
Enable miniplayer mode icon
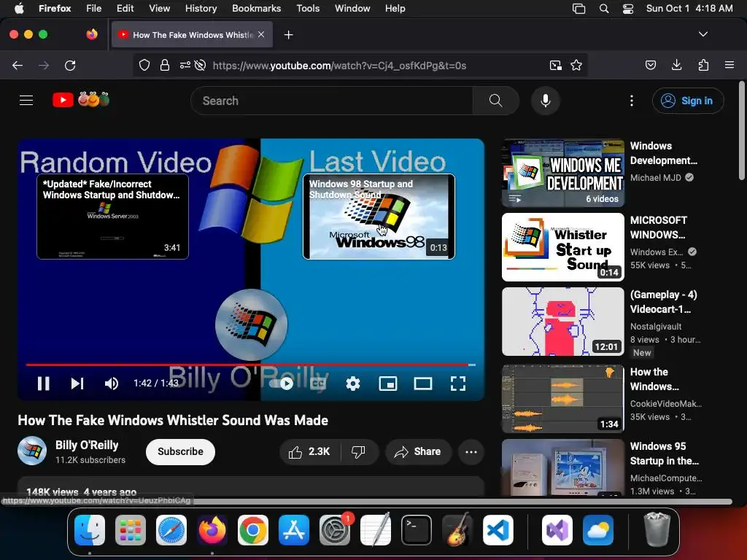(x=388, y=384)
